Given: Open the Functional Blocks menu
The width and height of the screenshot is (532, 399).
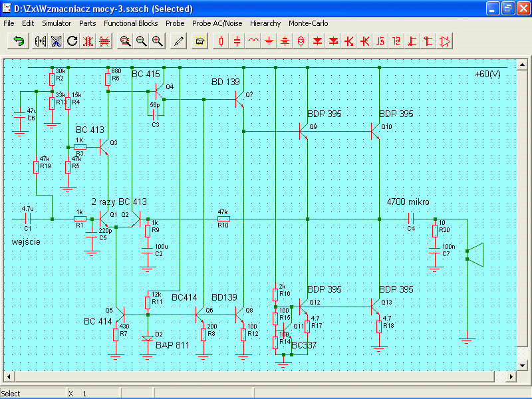Looking at the screenshot, I should (130, 23).
